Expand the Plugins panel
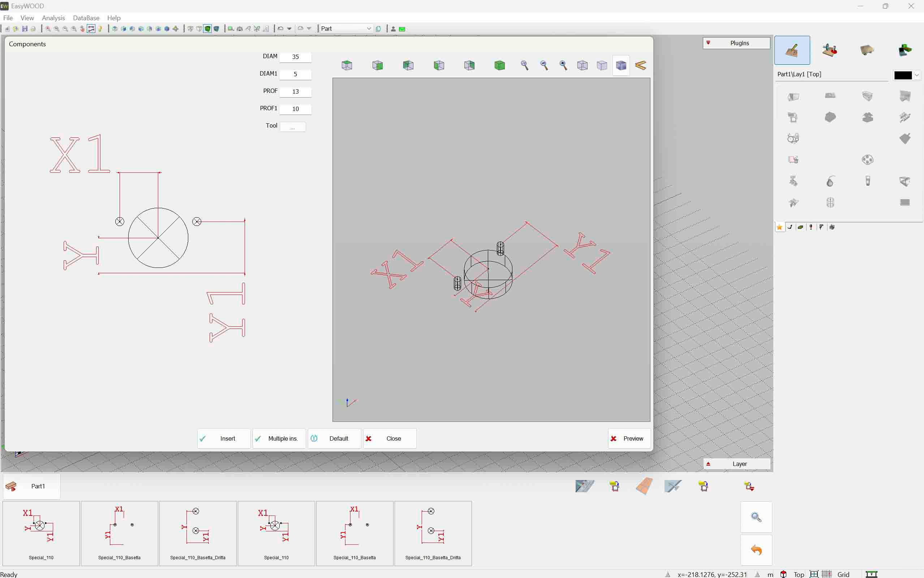The width and height of the screenshot is (924, 578). coord(736,43)
